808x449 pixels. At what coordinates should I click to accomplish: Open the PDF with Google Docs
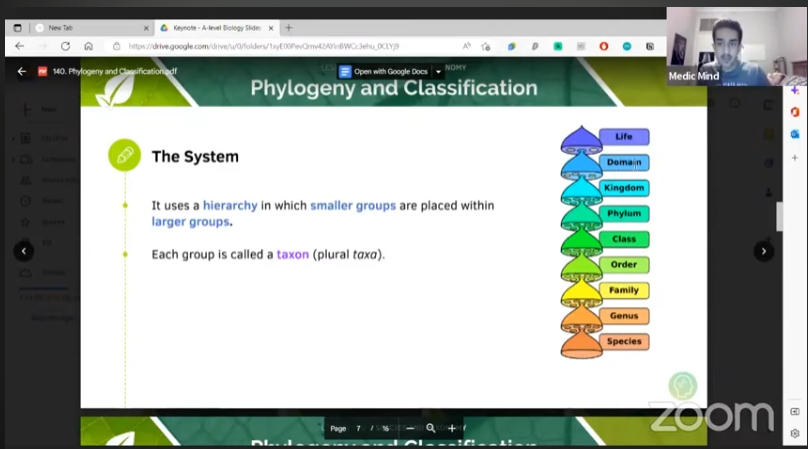pos(383,72)
